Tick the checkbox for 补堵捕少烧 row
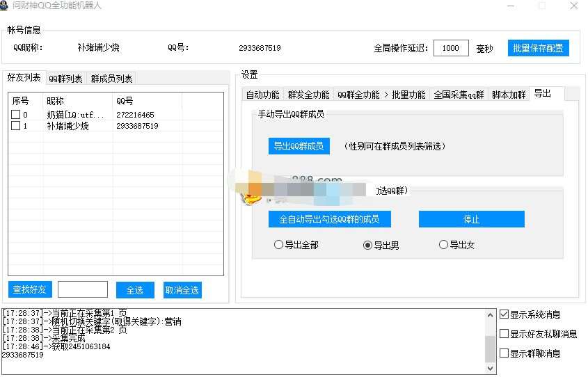588x377 pixels. [x=15, y=125]
